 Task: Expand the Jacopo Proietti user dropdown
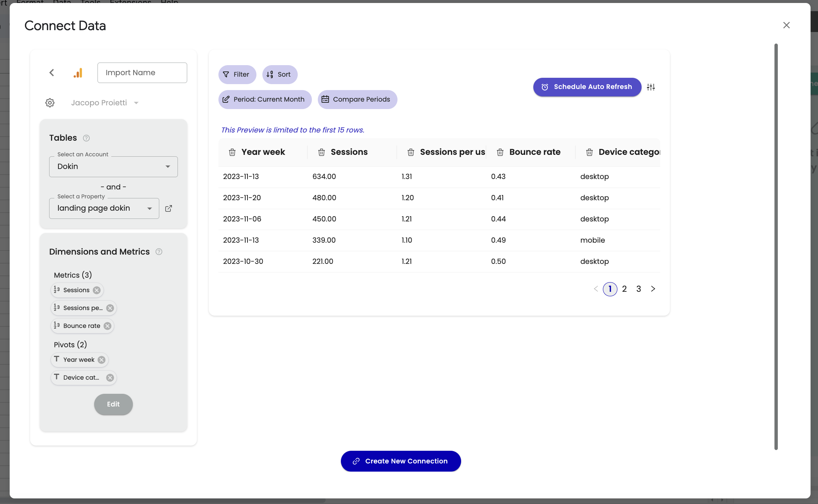point(136,103)
